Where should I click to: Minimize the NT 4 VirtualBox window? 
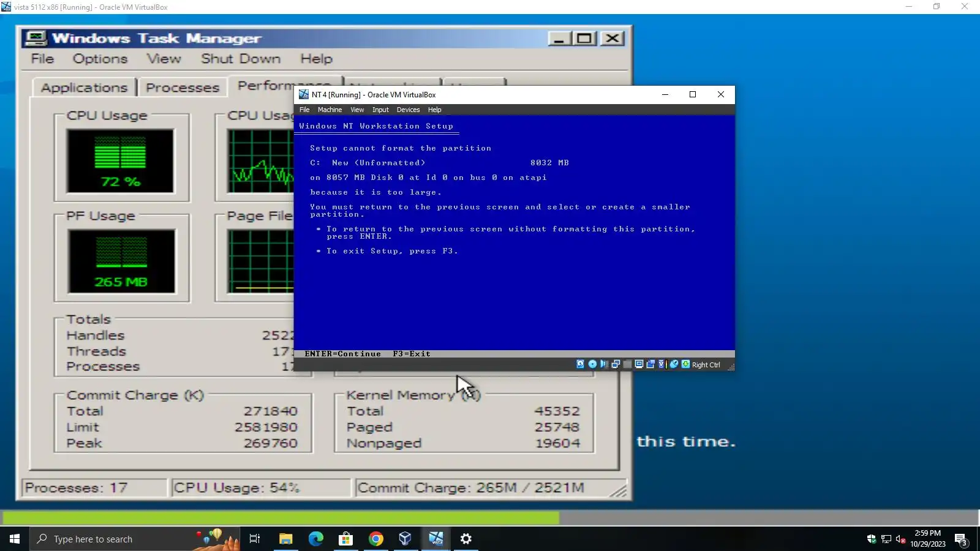665,94
